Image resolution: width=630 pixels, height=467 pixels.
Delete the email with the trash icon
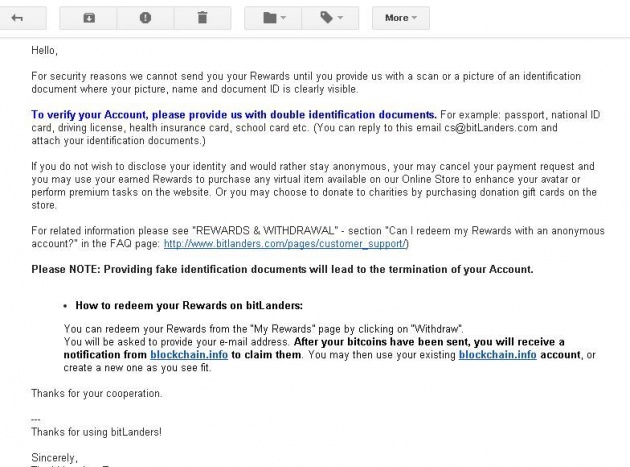click(x=202, y=18)
